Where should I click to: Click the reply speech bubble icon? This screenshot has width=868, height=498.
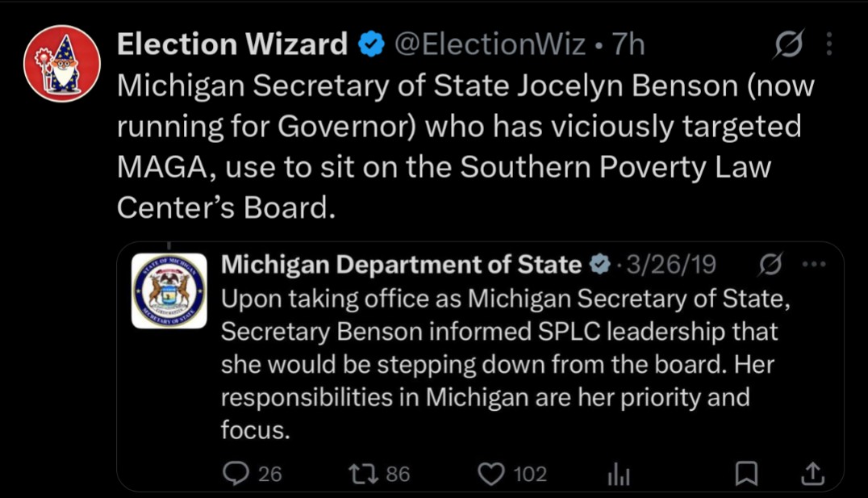click(x=235, y=474)
